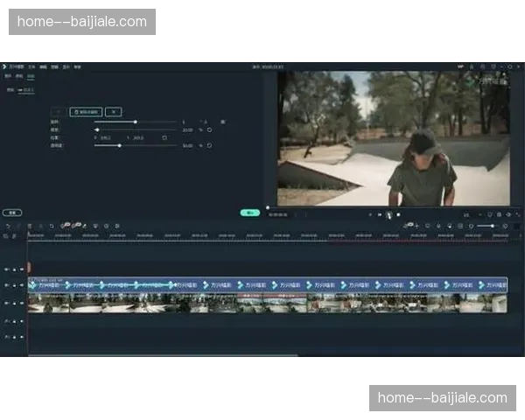Screen dimensions: 525x420
Task: Click the opacity slider handle
Action: (120, 145)
